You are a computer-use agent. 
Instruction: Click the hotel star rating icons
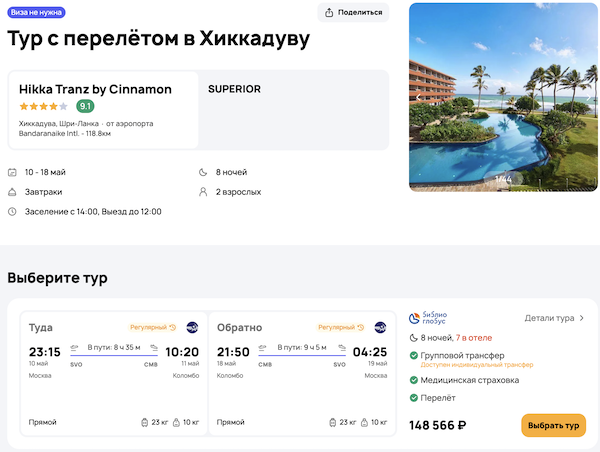point(43,106)
